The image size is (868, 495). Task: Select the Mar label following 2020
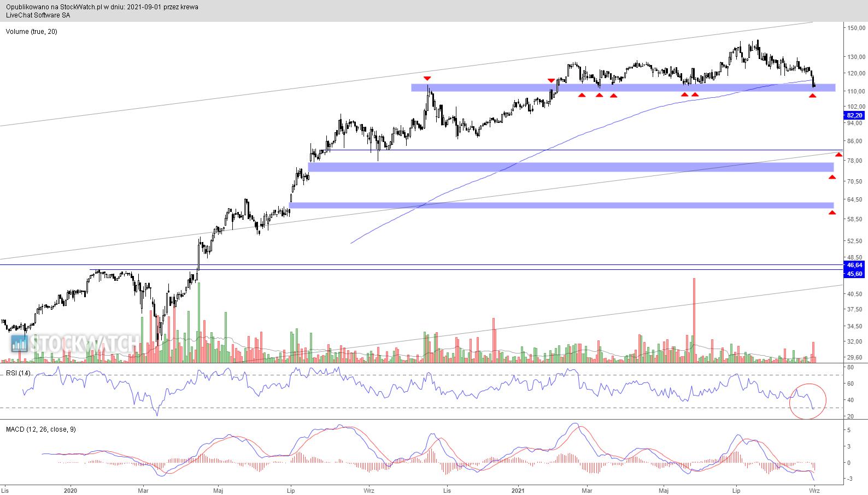click(143, 491)
